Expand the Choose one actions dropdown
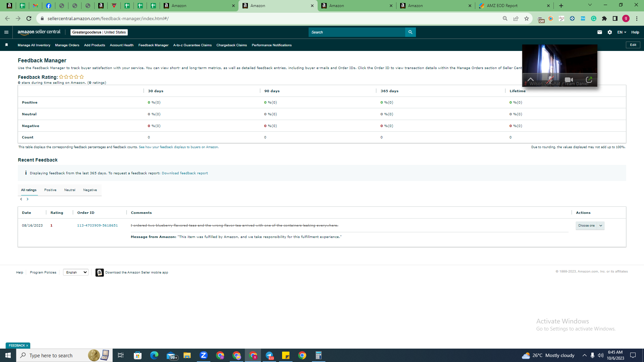Screen dimensions: 644x362 (x=590, y=226)
